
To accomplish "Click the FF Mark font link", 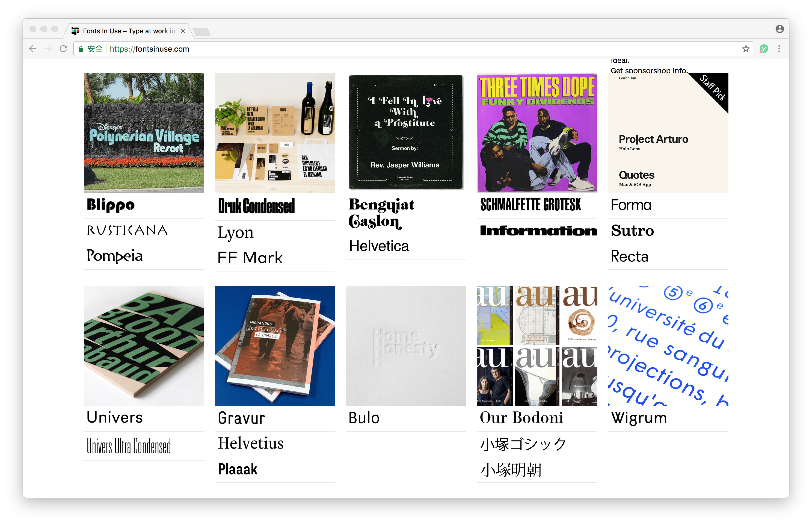I will (x=250, y=258).
